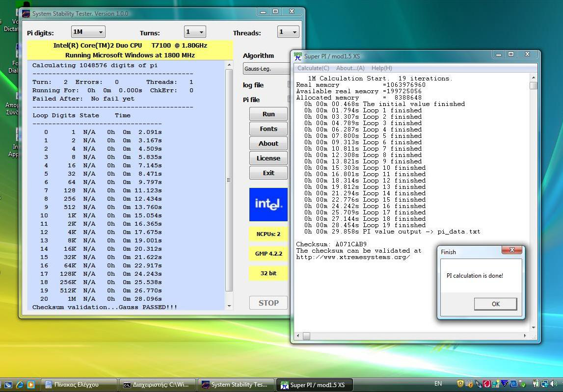The image size is (563, 392).
Task: Click the green checkmark tray icon
Action: pyautogui.click(x=522, y=385)
